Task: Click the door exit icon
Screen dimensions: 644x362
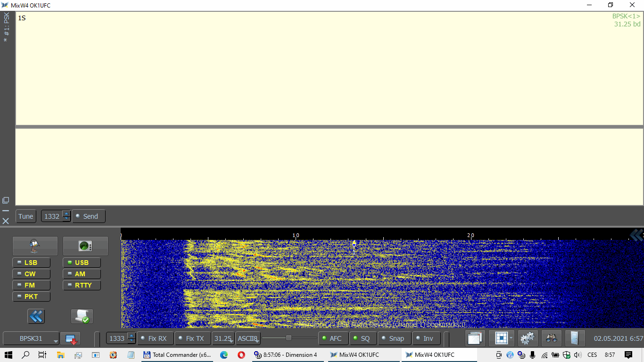Action: (575, 338)
